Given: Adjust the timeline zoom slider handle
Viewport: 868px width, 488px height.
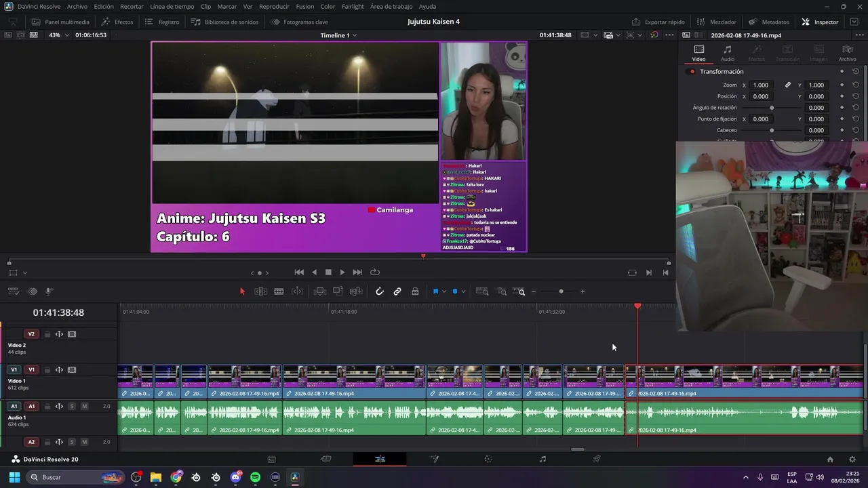Looking at the screenshot, I should click(x=561, y=291).
